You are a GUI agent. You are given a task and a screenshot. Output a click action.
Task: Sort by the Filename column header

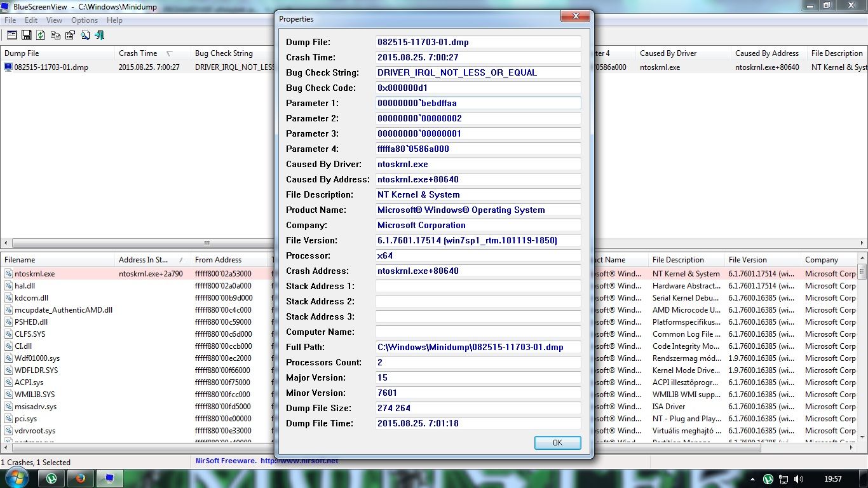[x=57, y=260]
